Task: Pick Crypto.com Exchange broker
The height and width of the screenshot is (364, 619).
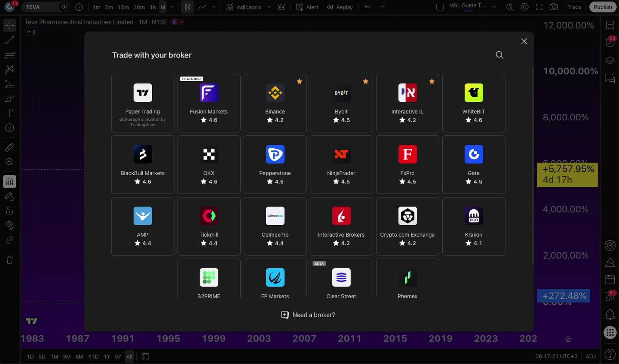Action: (x=408, y=226)
